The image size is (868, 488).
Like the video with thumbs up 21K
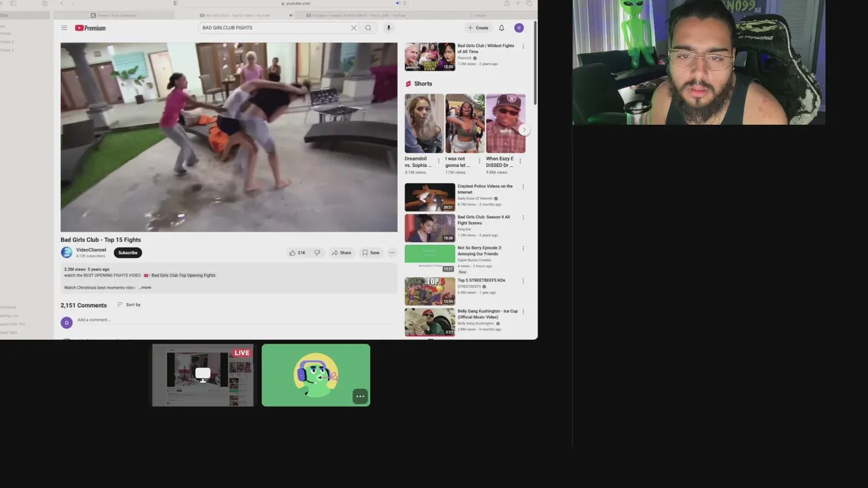297,253
